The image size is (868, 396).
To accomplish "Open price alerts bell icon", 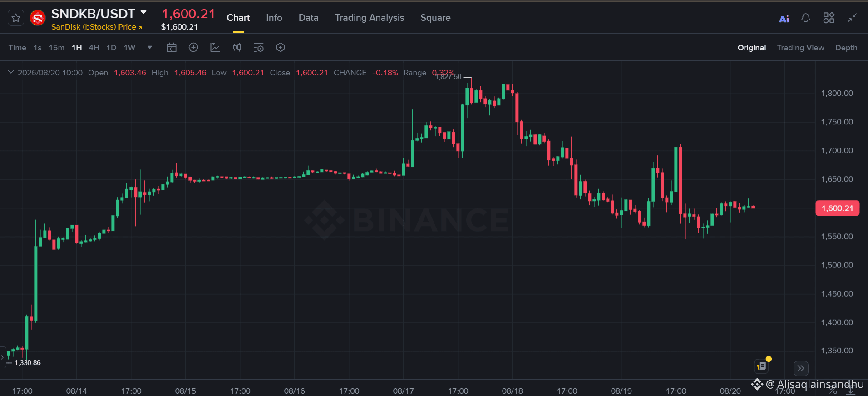I will 806,18.
